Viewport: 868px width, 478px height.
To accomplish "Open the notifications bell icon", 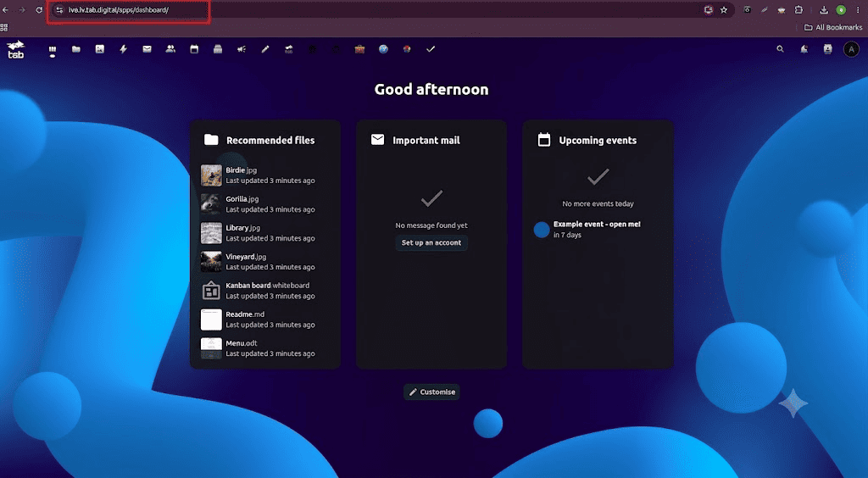I will tap(804, 49).
